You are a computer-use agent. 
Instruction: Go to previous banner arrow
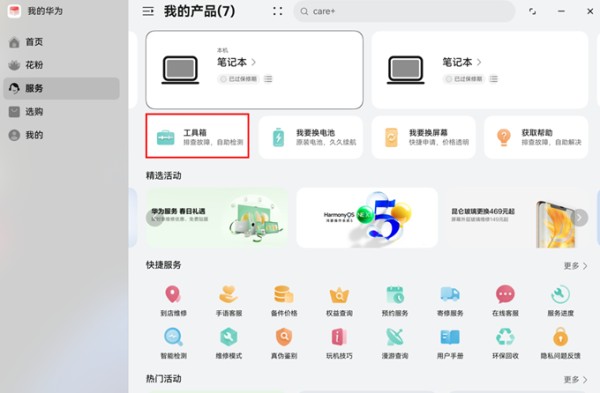[154, 218]
